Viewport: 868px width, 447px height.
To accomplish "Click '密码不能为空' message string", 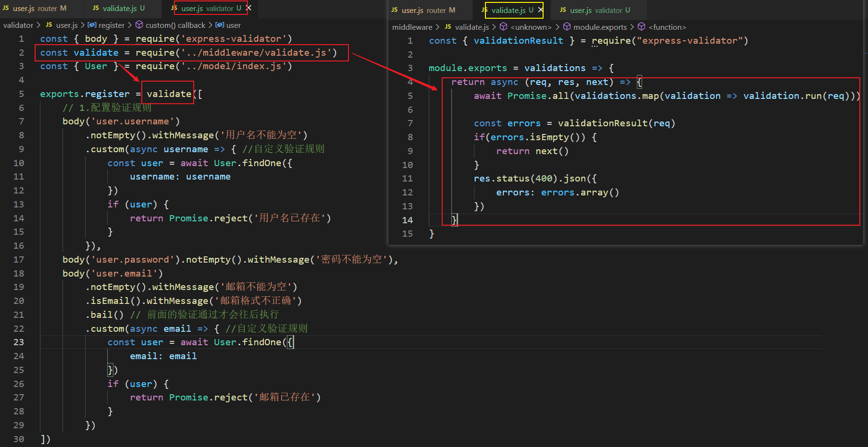I will point(351,259).
